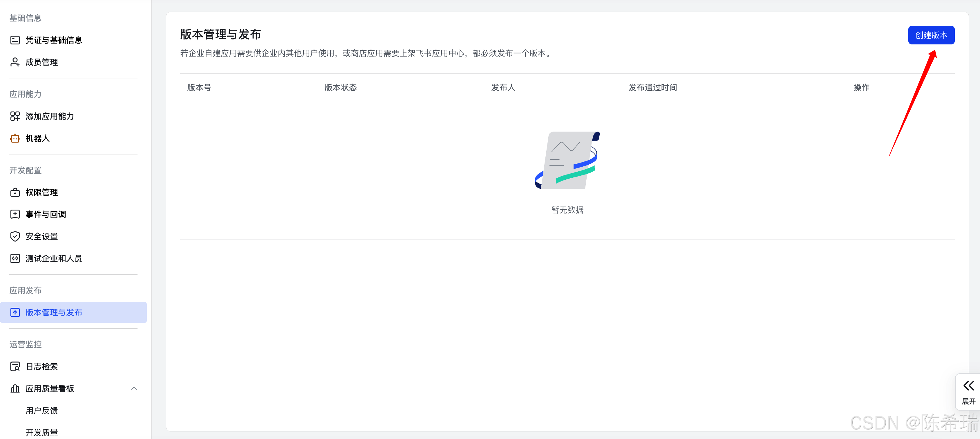Select the 凭证与基础信息 credential icon
The width and height of the screenshot is (980, 439).
[15, 39]
